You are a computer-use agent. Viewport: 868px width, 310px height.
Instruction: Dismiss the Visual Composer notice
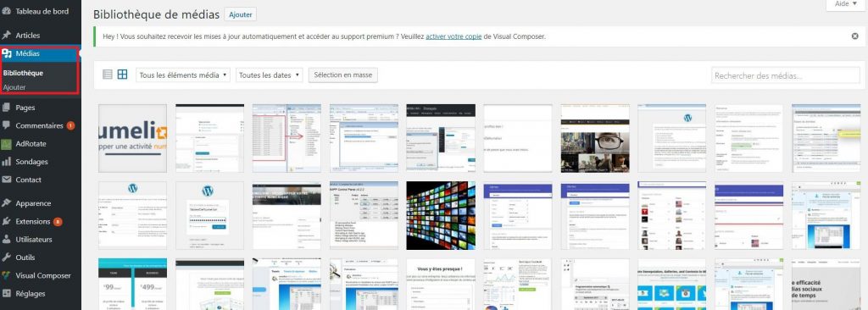854,36
